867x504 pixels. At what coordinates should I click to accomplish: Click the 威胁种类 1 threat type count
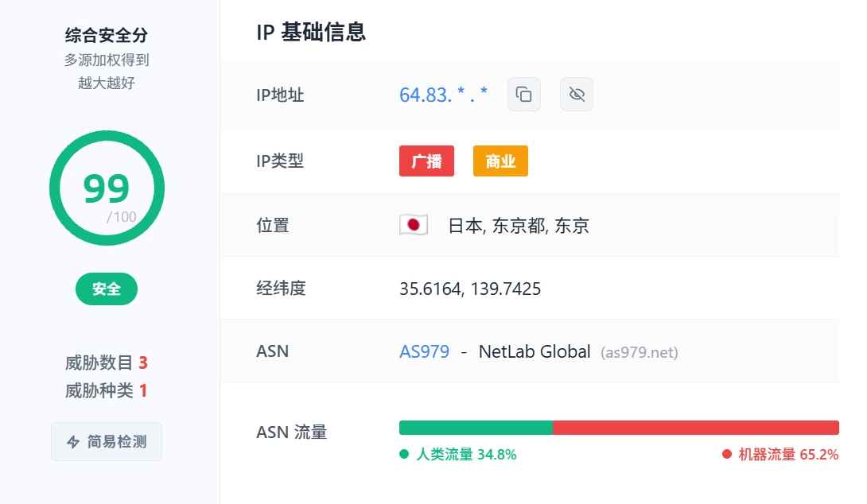click(106, 390)
